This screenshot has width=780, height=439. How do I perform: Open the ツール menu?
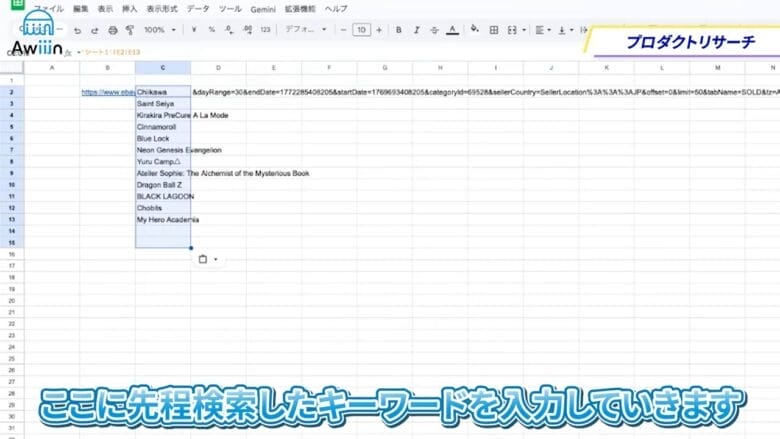[x=230, y=9]
